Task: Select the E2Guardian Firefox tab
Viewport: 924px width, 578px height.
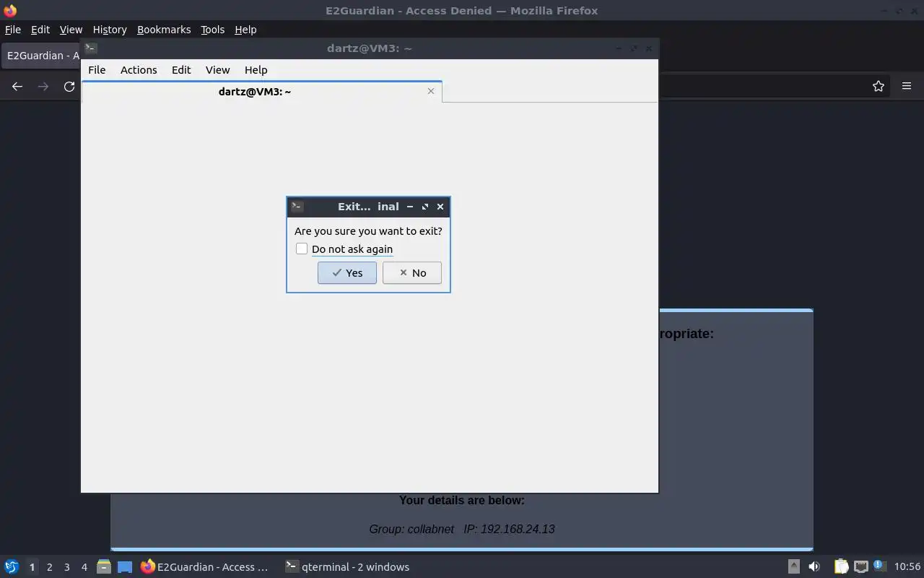Action: point(41,56)
